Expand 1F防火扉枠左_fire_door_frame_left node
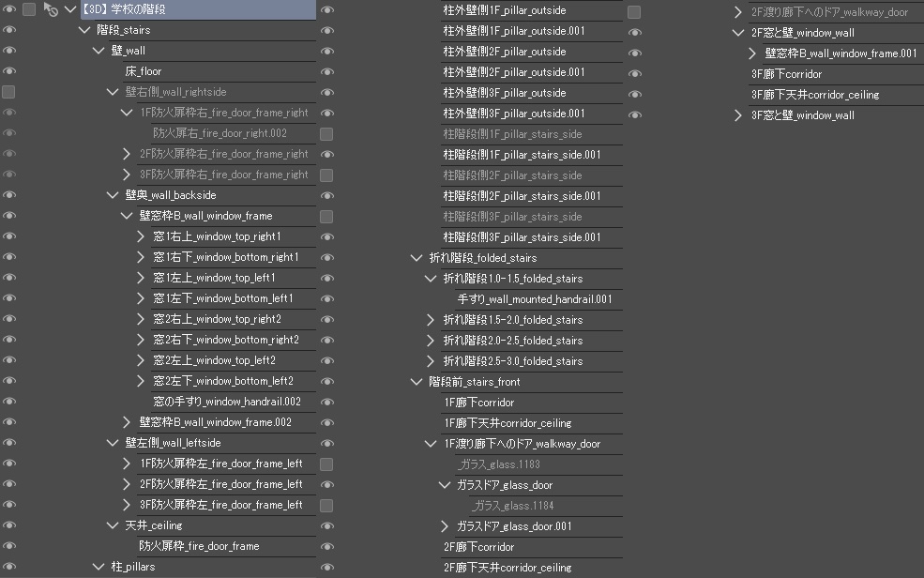924x578 pixels. [126, 464]
